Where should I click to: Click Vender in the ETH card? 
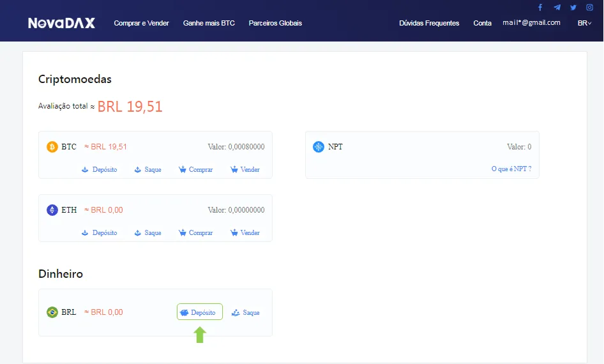point(245,232)
